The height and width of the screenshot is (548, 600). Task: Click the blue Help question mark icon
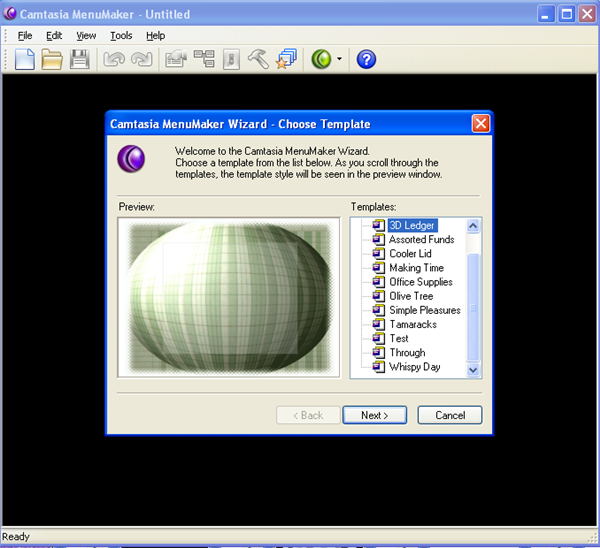(366, 59)
